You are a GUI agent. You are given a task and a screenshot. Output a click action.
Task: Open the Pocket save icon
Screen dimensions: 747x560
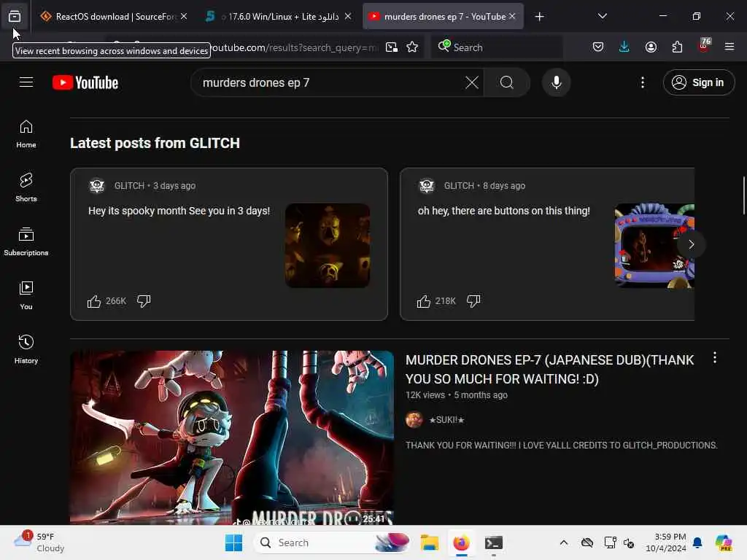click(598, 47)
